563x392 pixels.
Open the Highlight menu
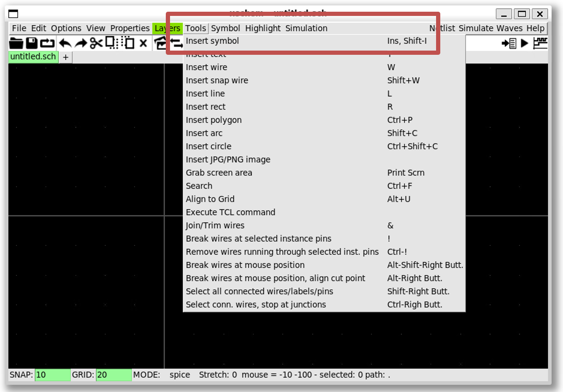pos(263,28)
